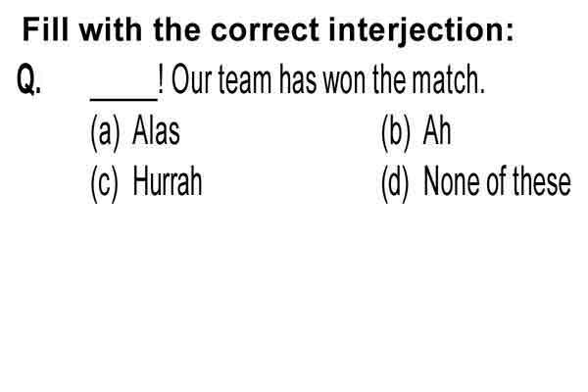Click the '(a)' option marker
The width and height of the screenshot is (588, 392).
coord(105,133)
